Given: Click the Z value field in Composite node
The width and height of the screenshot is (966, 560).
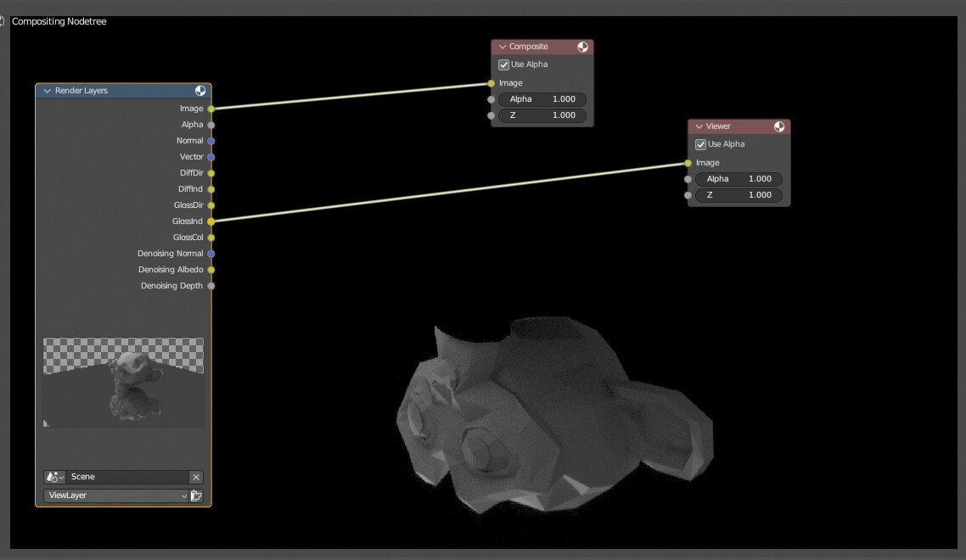Looking at the screenshot, I should [x=542, y=115].
